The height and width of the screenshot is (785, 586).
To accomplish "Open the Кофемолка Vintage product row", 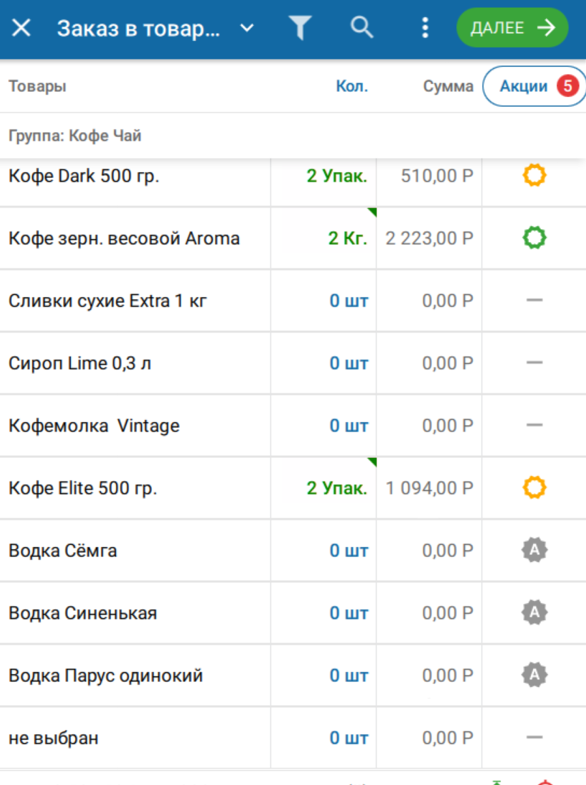I will coord(293,426).
